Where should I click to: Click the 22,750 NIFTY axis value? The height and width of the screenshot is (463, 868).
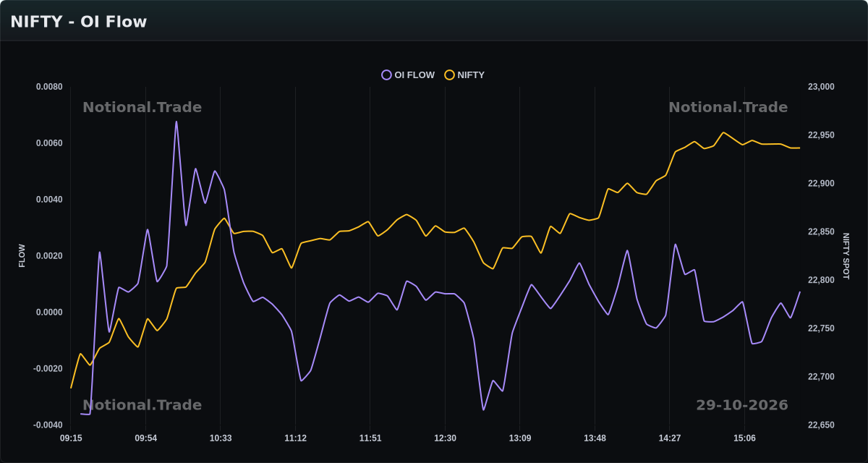(x=821, y=328)
